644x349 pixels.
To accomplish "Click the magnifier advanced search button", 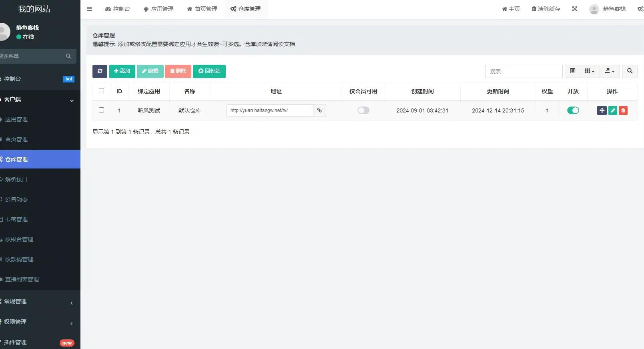I will [630, 71].
